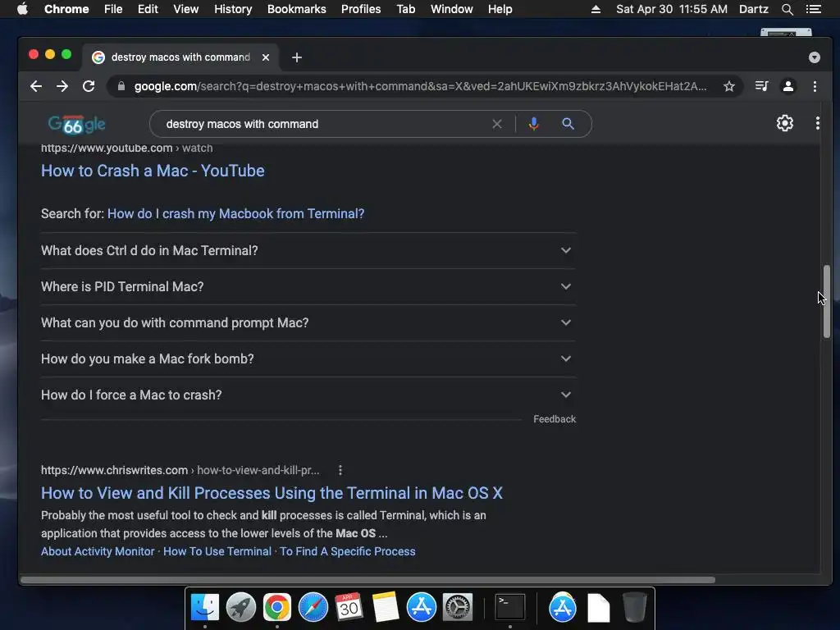Viewport: 840px width, 630px height.
Task: Click the Google doodle logo
Action: [x=76, y=125]
